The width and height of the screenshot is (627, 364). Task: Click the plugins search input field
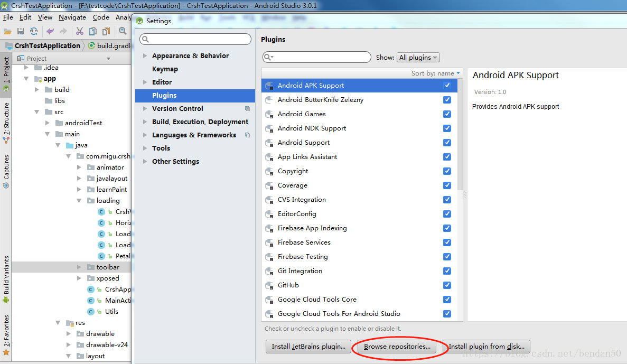(317, 57)
